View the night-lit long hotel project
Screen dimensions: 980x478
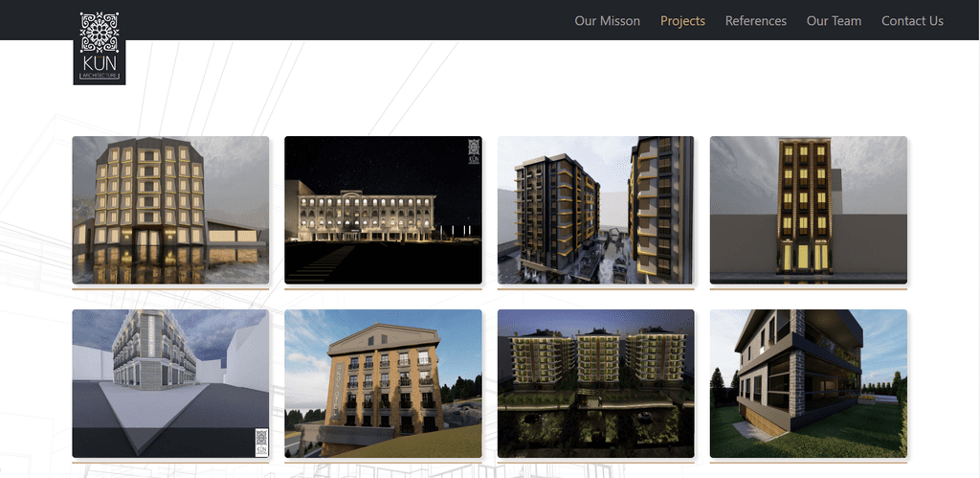point(383,210)
